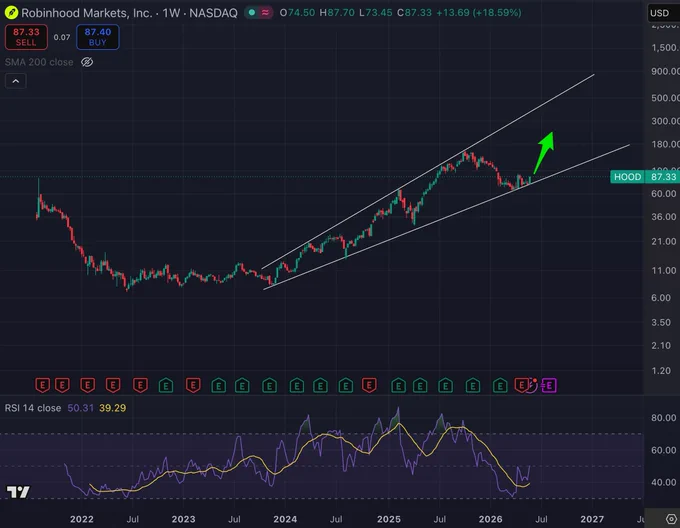
Task: Click the pink approximately-equal data indicator icon
Action: tap(265, 13)
